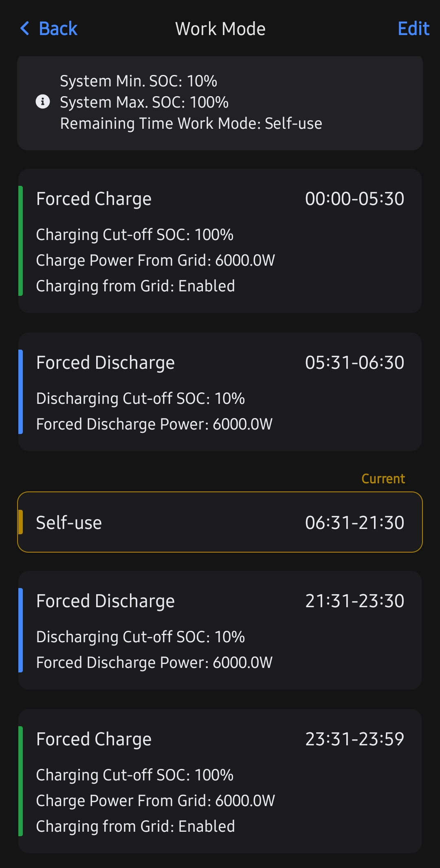This screenshot has width=440, height=868.
Task: Tap the Back link in header
Action: click(x=58, y=29)
